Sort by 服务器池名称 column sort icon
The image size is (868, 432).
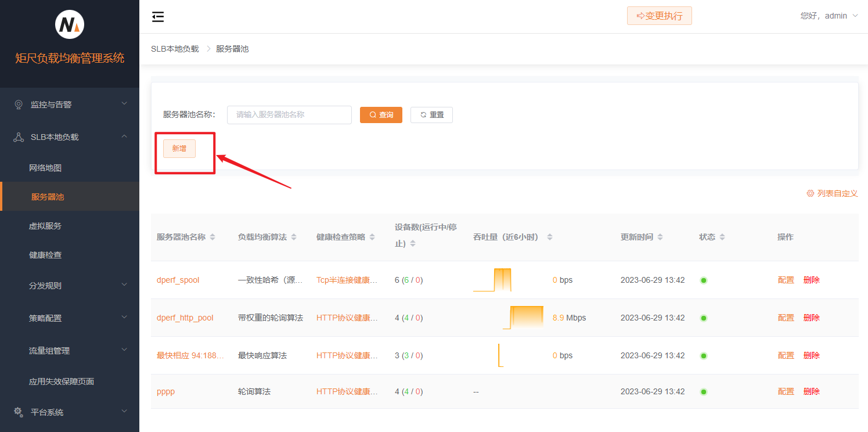[213, 237]
